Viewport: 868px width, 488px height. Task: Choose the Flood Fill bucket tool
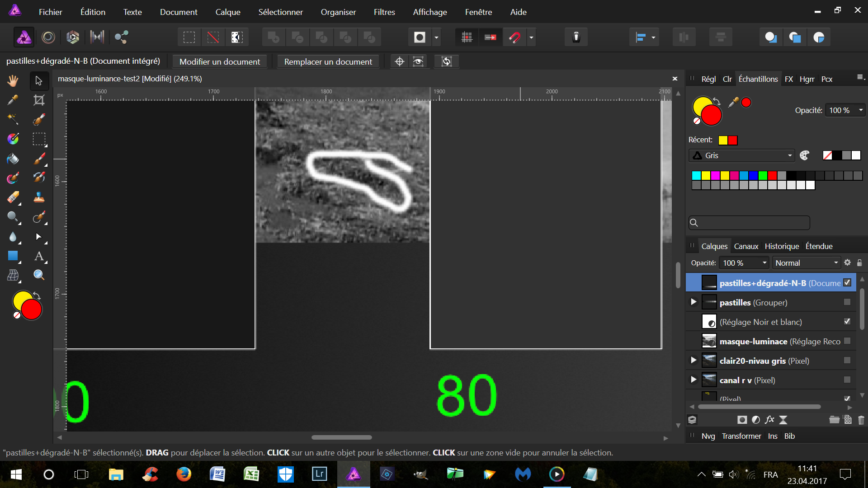(13, 159)
